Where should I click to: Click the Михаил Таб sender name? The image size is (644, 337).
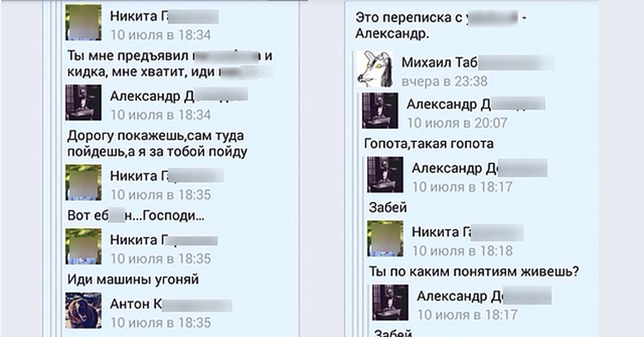[x=440, y=62]
